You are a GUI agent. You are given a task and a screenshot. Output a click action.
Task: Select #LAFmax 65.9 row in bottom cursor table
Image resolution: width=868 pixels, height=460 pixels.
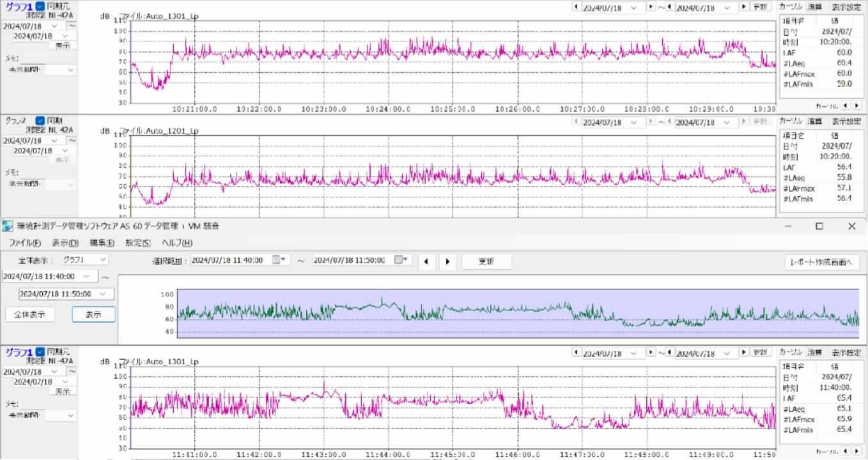(821, 418)
